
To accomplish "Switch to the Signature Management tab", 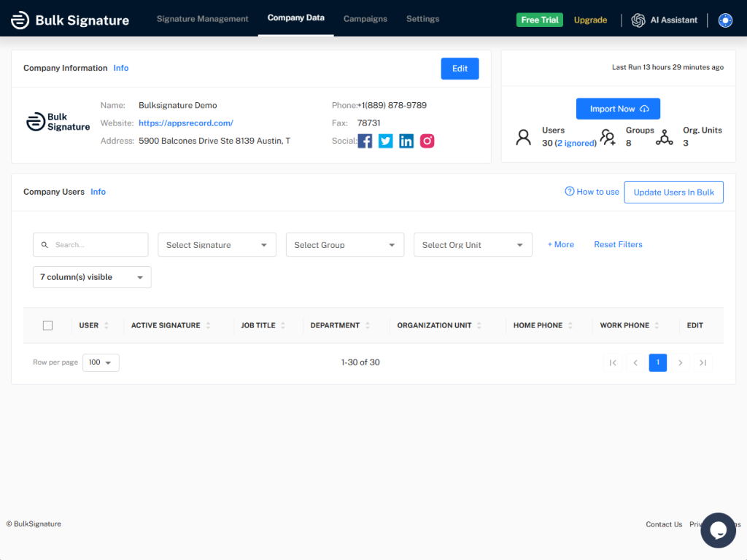I will pyautogui.click(x=203, y=19).
